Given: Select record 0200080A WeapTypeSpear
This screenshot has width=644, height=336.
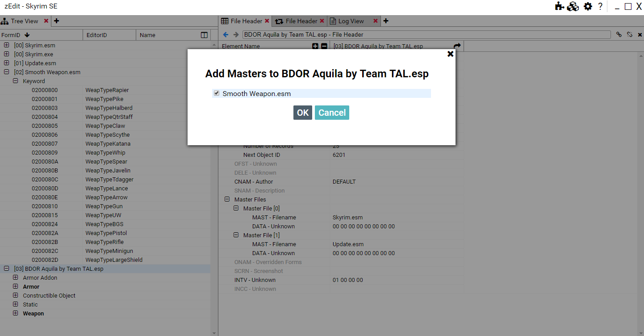Looking at the screenshot, I should [x=105, y=161].
